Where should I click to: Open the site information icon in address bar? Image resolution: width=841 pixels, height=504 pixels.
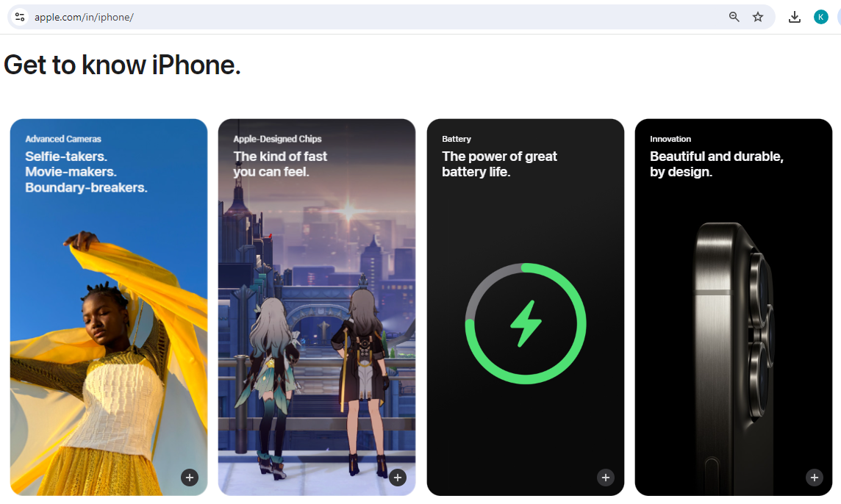[x=20, y=17]
